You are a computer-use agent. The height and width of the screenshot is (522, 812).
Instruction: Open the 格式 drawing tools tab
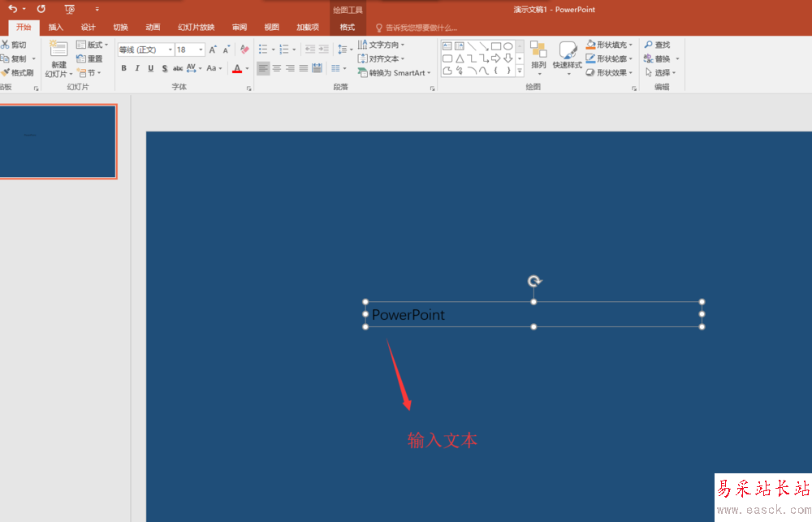(x=348, y=27)
